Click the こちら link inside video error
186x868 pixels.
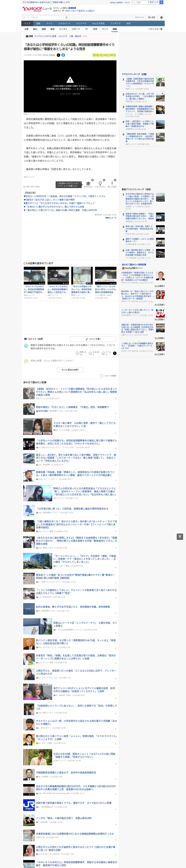click(x=74, y=89)
